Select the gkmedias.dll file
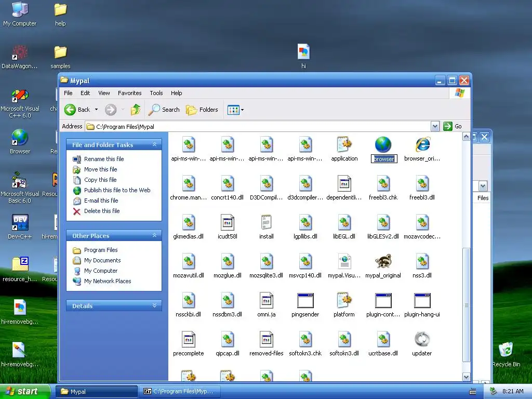 click(x=188, y=222)
